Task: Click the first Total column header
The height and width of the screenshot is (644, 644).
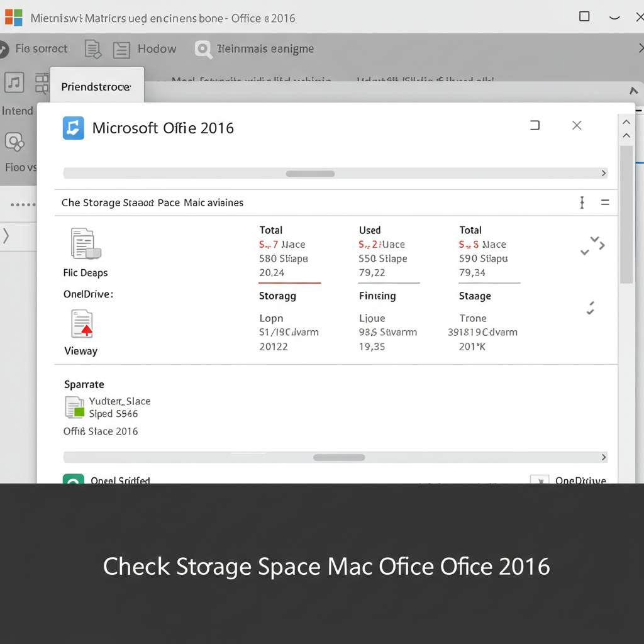Action: [270, 230]
